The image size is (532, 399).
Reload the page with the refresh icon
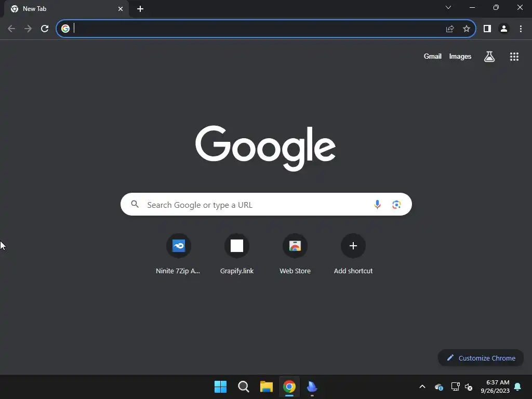[x=45, y=29]
